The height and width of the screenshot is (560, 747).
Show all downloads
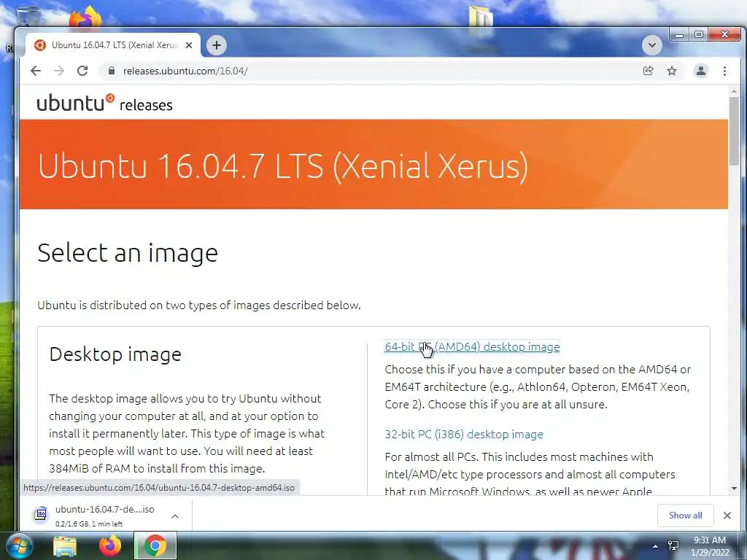pos(685,516)
